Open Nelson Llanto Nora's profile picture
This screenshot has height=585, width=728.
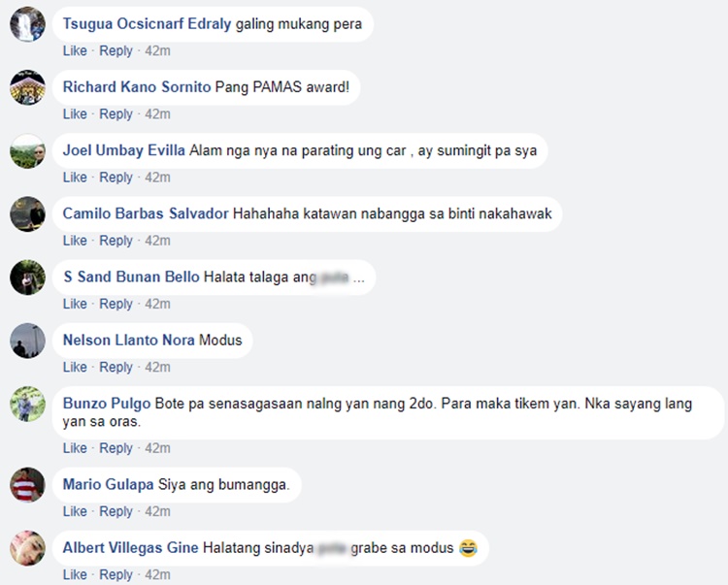[x=27, y=341]
